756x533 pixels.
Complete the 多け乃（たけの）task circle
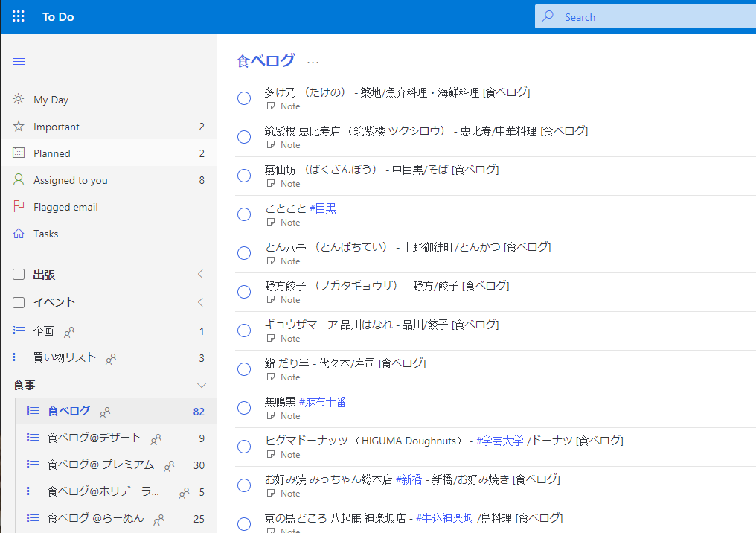[244, 98]
